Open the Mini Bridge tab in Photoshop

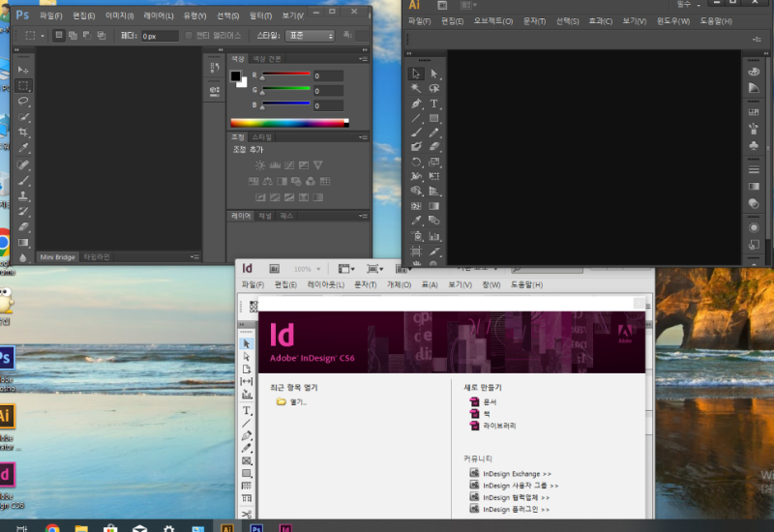click(57, 257)
